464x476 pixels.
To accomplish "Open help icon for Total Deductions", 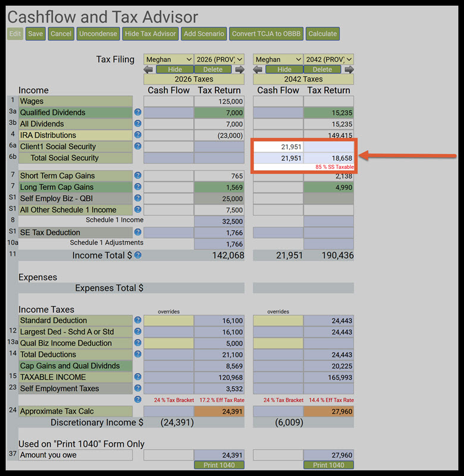I will click(138, 354).
